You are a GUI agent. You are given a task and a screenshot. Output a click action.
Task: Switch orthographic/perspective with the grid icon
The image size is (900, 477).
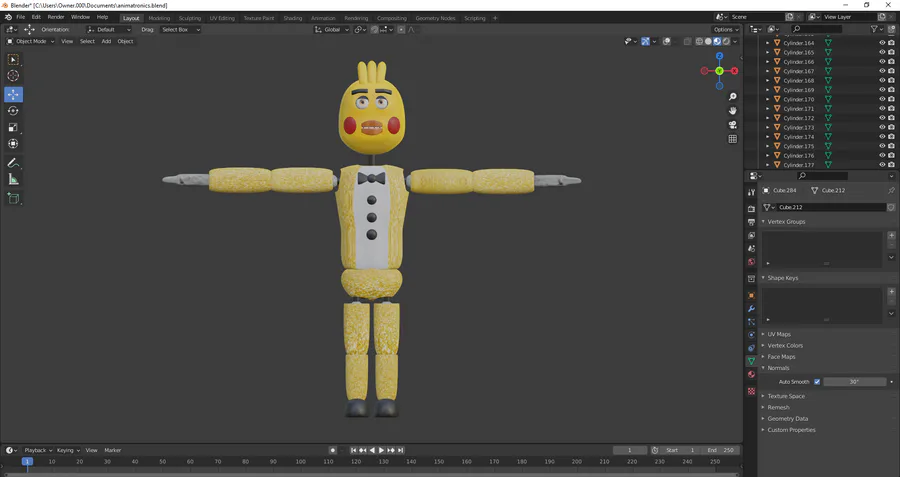[732, 139]
